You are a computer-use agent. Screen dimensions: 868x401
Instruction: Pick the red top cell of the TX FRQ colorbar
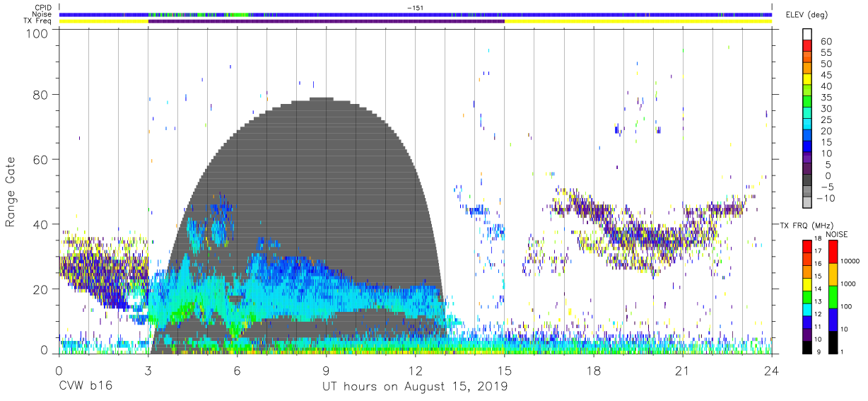click(807, 245)
